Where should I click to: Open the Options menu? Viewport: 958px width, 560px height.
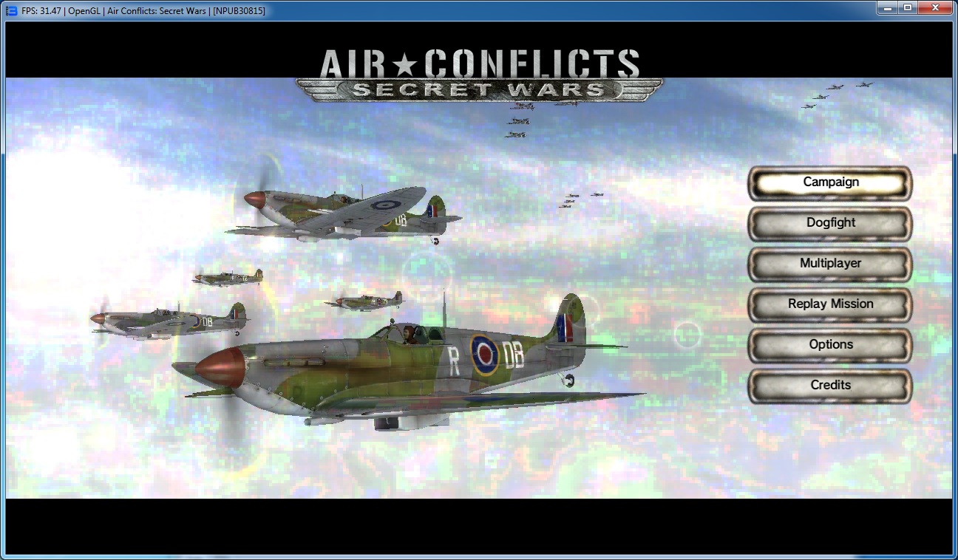point(830,345)
